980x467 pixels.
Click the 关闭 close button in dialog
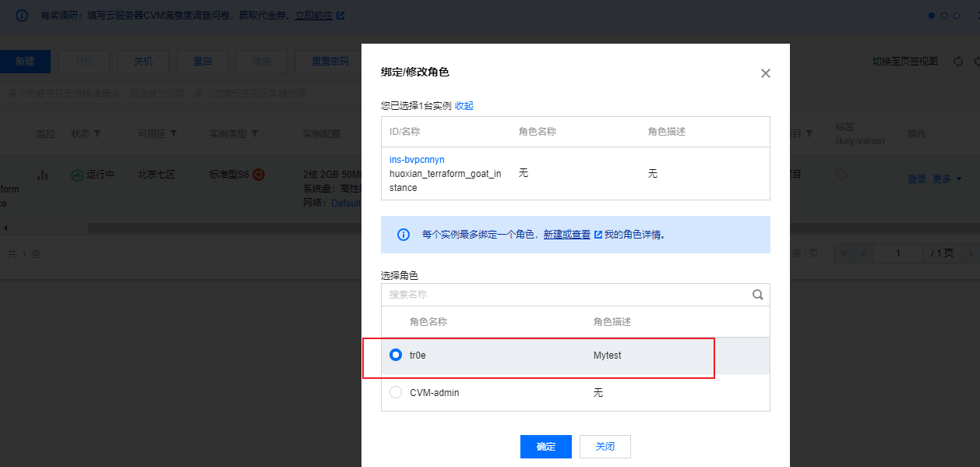(x=605, y=447)
